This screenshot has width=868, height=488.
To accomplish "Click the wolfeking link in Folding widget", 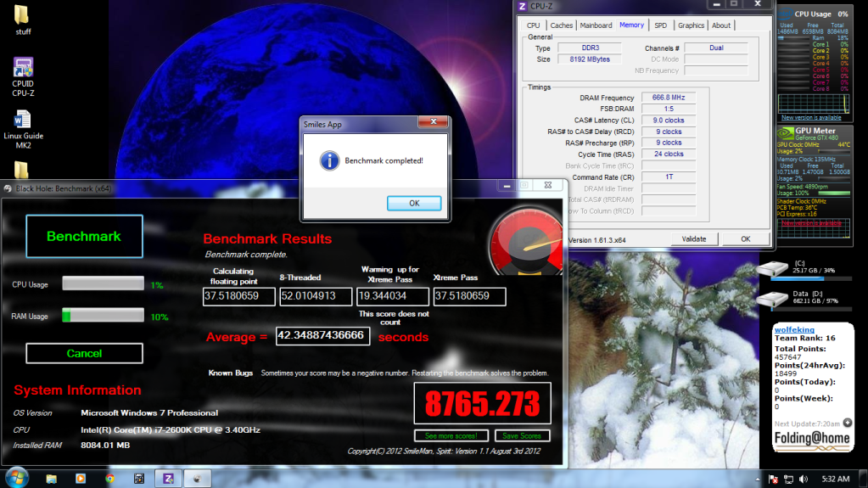I will 794,329.
